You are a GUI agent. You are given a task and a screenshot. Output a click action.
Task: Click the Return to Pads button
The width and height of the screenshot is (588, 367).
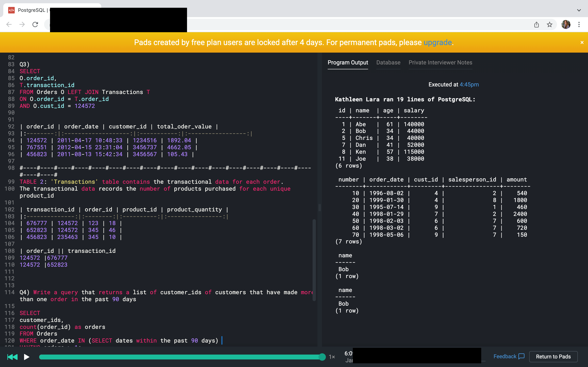(553, 357)
